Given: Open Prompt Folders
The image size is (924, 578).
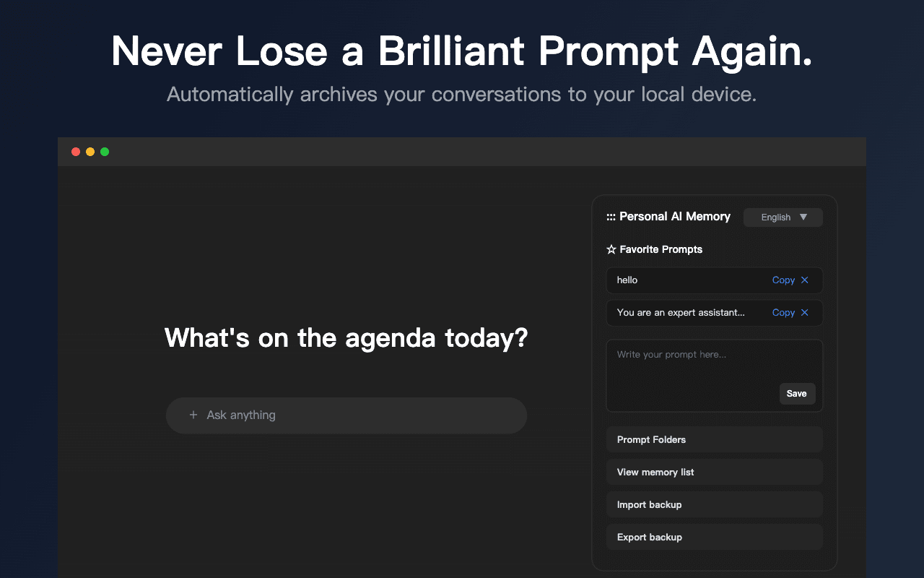Looking at the screenshot, I should pos(714,439).
